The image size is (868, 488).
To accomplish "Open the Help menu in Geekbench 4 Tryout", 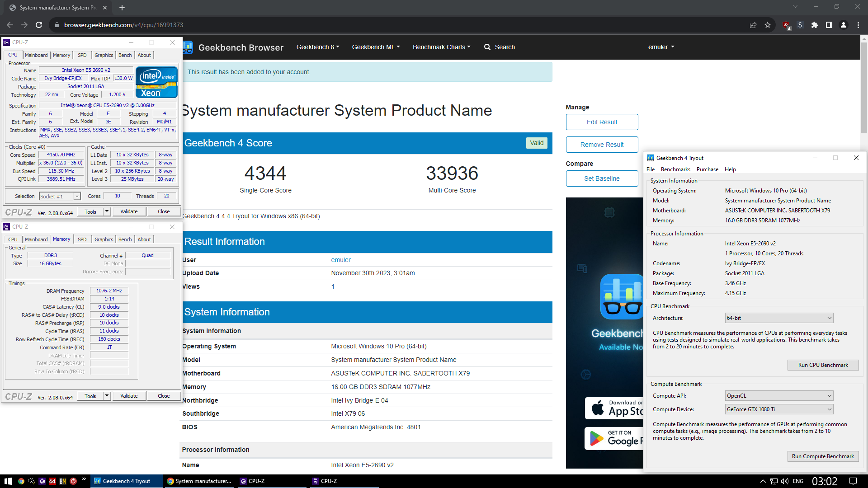I will [730, 169].
